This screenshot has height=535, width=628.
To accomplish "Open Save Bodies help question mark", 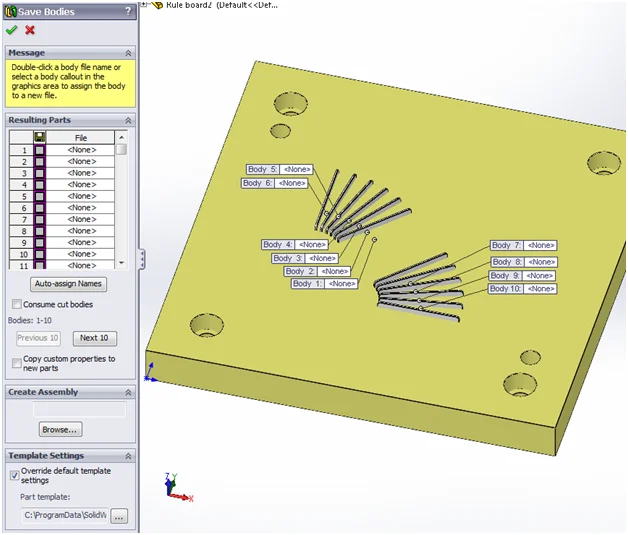I will tap(128, 11).
